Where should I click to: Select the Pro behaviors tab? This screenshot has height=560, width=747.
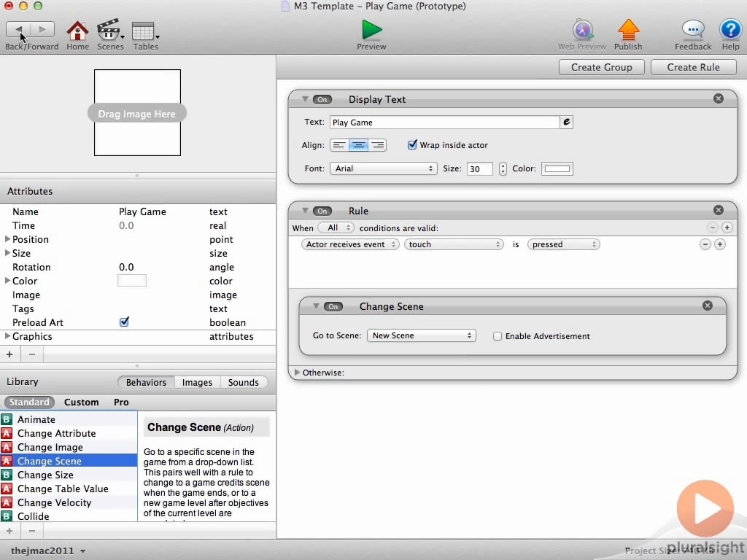[121, 402]
